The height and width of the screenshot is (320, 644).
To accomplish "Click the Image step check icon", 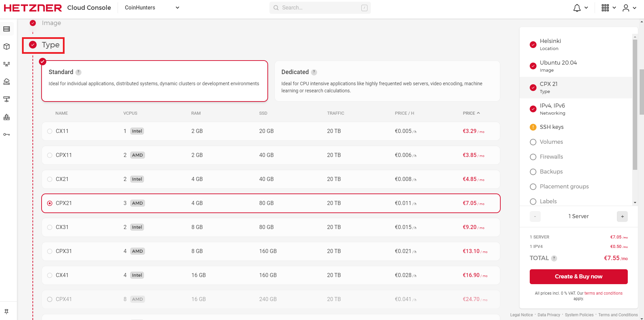I will pos(33,23).
